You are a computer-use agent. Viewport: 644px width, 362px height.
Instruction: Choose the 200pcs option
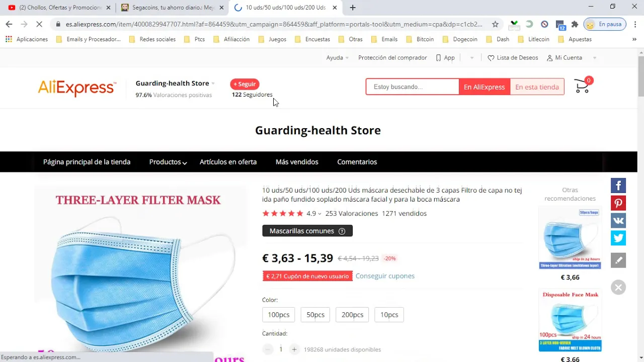352,315
